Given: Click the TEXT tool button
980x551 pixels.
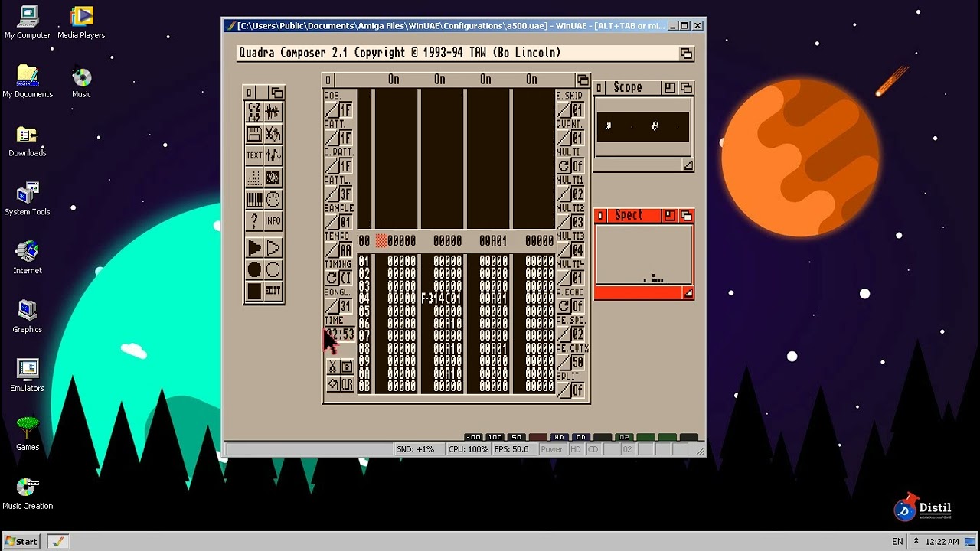Looking at the screenshot, I should tap(254, 156).
